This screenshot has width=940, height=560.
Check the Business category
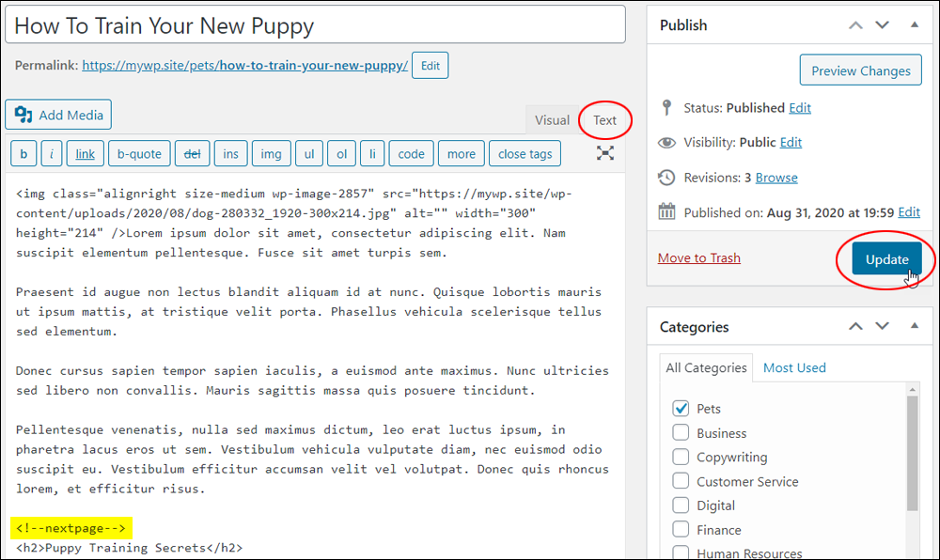click(681, 432)
